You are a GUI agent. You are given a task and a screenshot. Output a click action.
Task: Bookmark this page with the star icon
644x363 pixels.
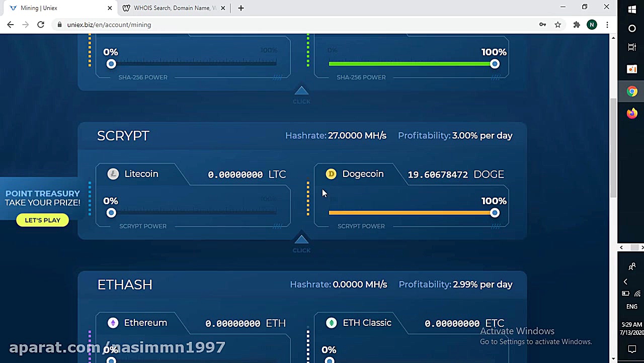point(558,25)
